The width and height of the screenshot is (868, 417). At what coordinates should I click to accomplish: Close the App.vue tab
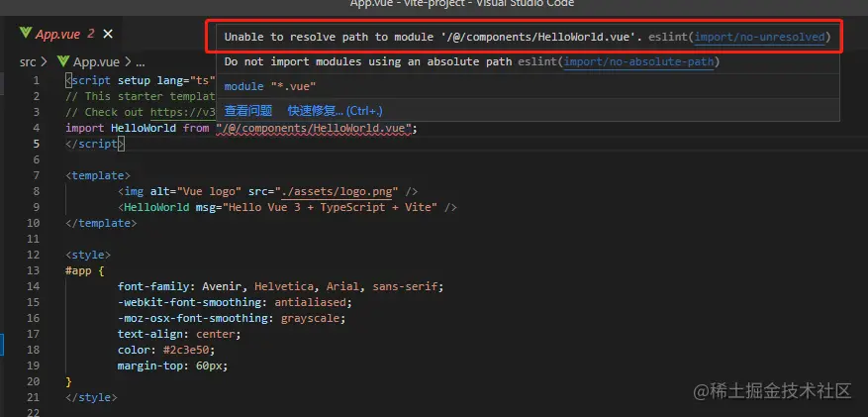(x=108, y=34)
